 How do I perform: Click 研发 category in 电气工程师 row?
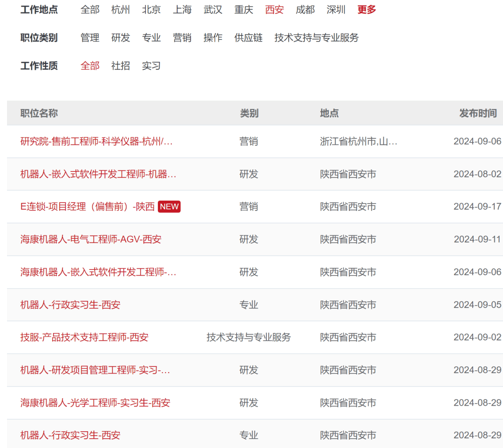(249, 239)
